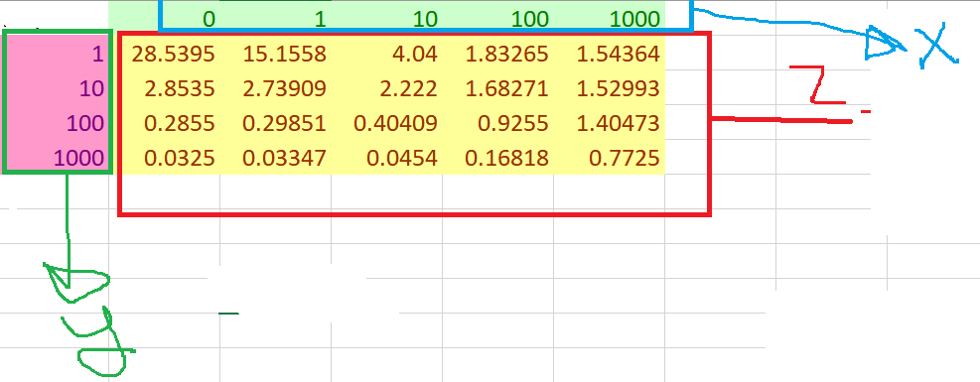Click the green header cell with 100
The image size is (980, 382).
[498, 18]
